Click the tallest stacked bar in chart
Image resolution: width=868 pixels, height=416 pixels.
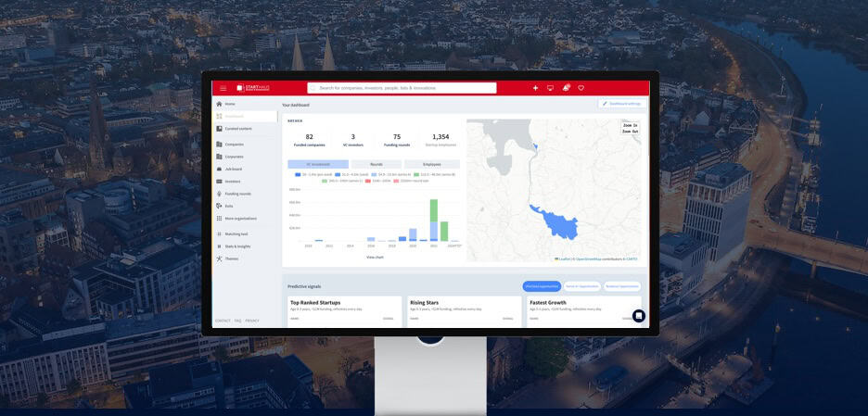pos(434,220)
